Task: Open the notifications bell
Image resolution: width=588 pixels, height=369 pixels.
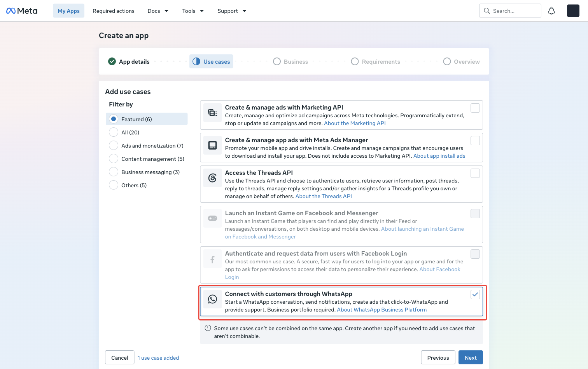Action: click(551, 11)
